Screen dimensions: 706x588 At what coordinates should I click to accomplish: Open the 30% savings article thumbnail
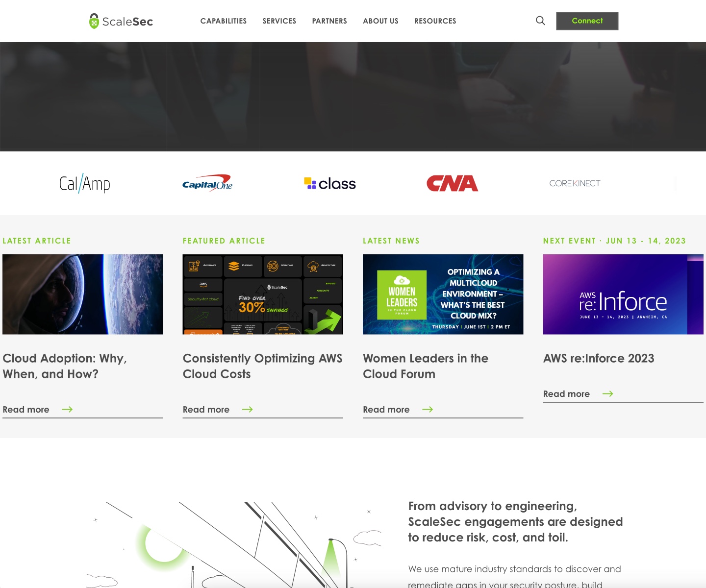tap(263, 294)
